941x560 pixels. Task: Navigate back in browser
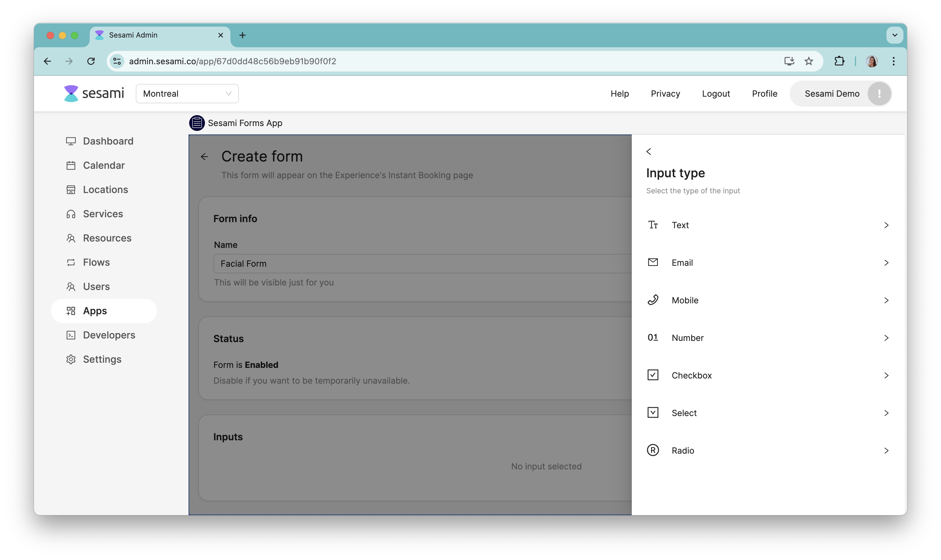pos(47,61)
